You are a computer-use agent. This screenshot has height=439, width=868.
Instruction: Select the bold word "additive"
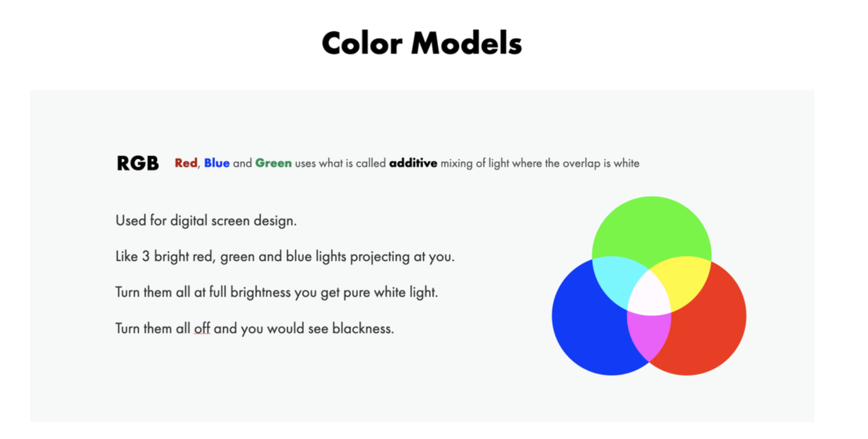(x=413, y=163)
